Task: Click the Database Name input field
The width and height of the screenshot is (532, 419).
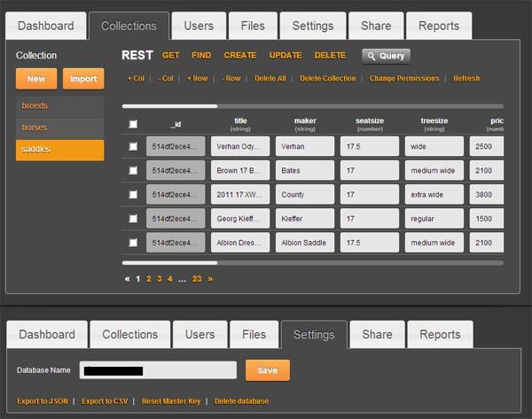Action: click(158, 370)
